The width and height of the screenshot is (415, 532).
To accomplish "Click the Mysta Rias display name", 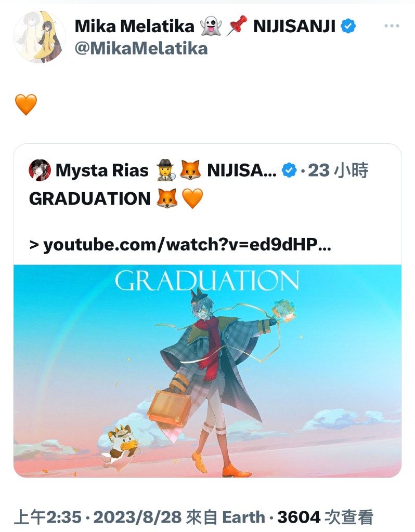I will click(102, 170).
